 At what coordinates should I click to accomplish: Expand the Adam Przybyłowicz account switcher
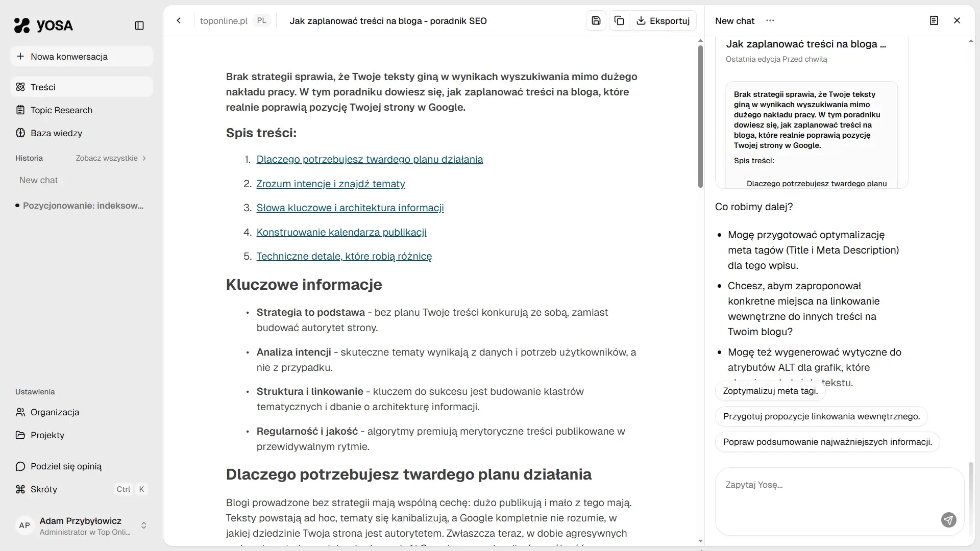[x=143, y=525]
